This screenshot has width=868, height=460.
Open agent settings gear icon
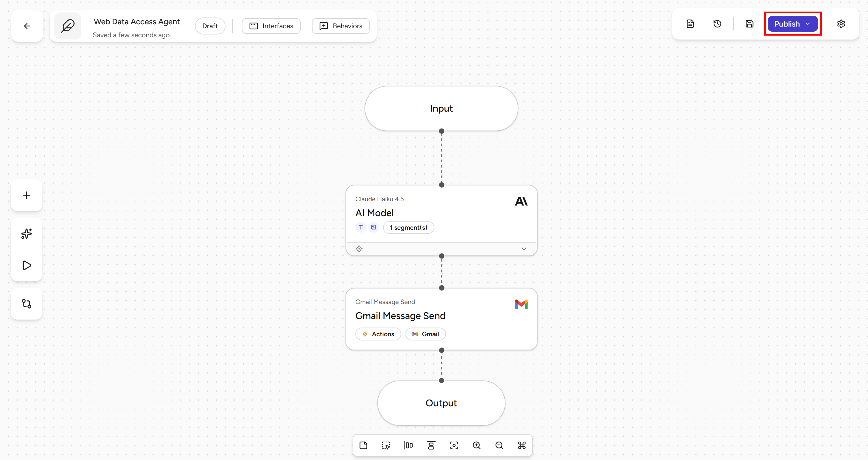pyautogui.click(x=841, y=24)
